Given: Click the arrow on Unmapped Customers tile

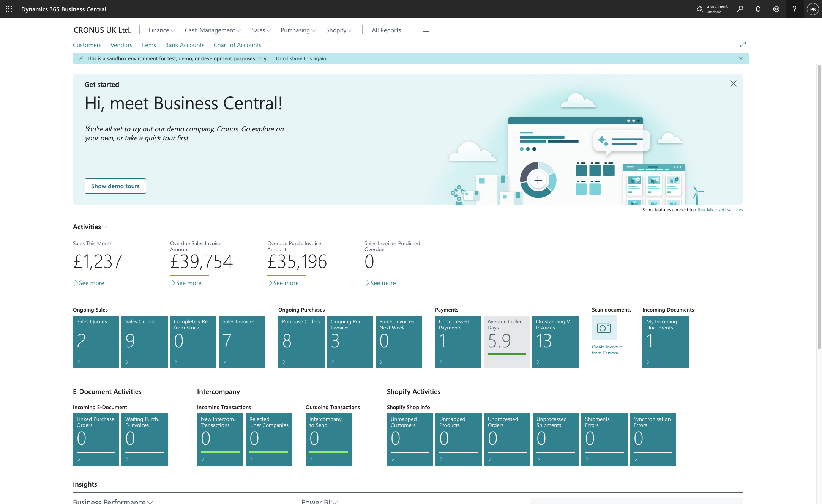Looking at the screenshot, I should [x=393, y=460].
